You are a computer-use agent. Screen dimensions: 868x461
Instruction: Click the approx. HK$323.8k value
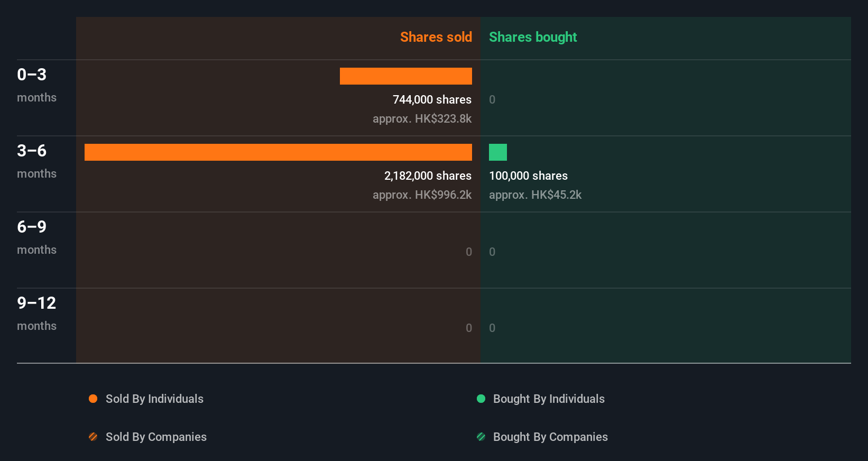tap(422, 118)
